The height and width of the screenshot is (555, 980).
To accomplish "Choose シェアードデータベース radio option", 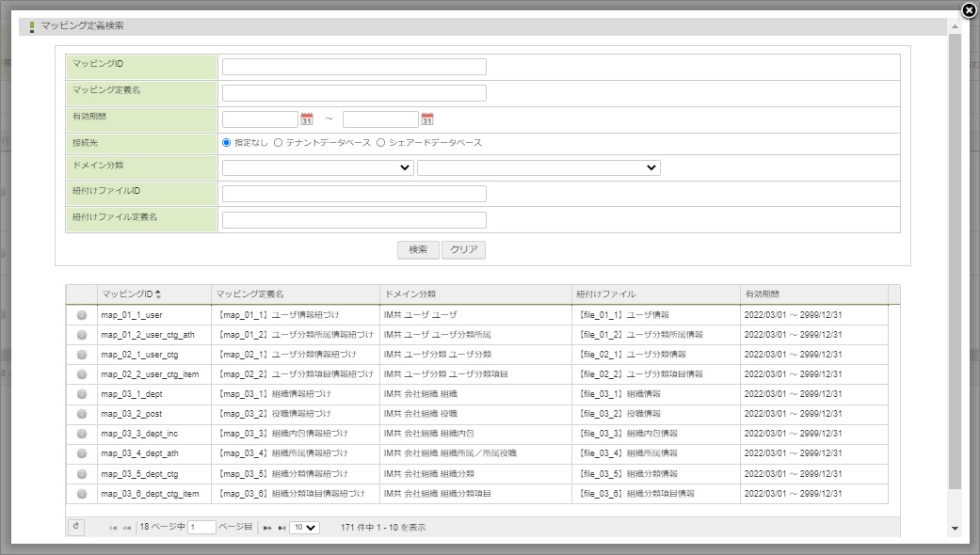I will (381, 143).
